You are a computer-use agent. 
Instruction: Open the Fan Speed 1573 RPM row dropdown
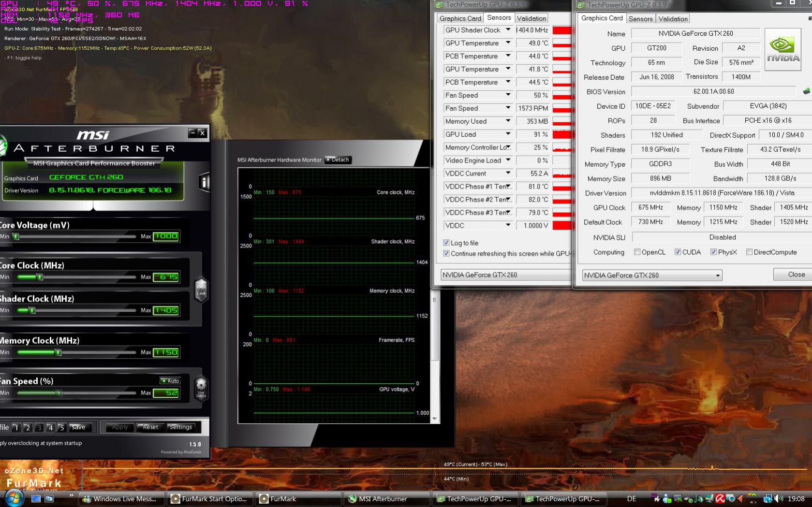tap(508, 108)
